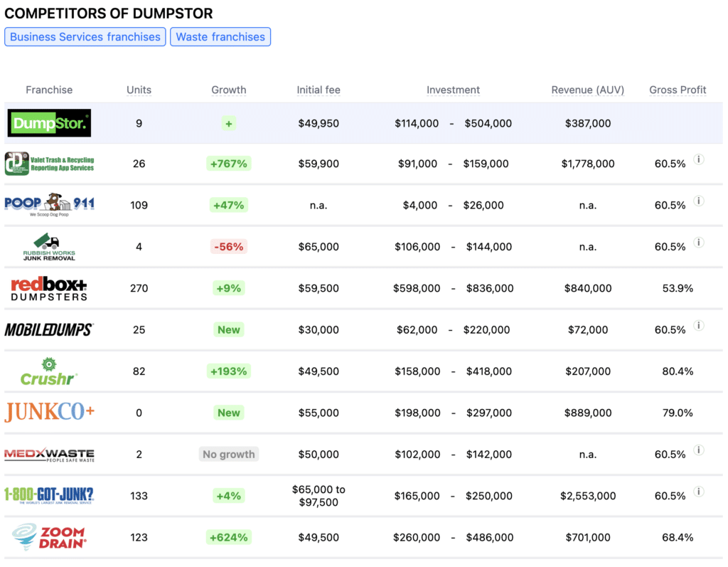Click info icon in Valet Trash row

pyautogui.click(x=699, y=159)
